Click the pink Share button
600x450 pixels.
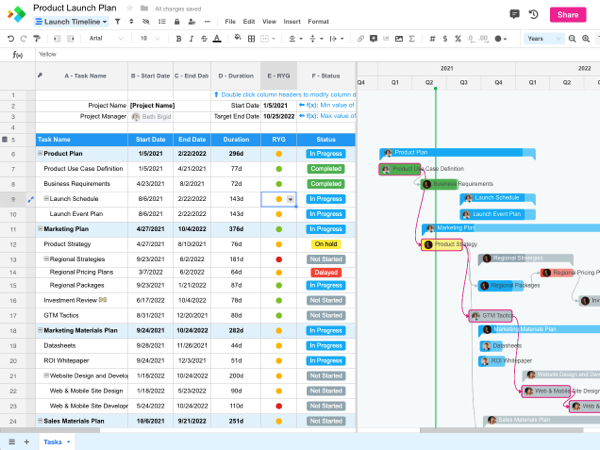click(567, 14)
